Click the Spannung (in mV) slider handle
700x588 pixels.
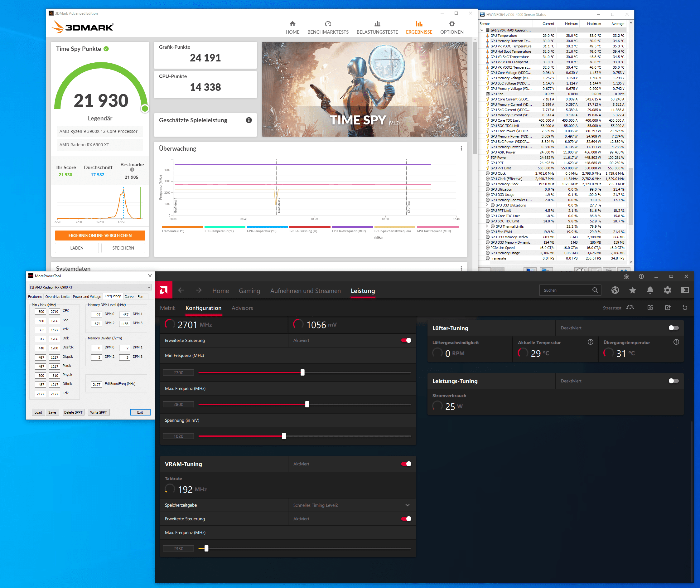[x=284, y=436]
